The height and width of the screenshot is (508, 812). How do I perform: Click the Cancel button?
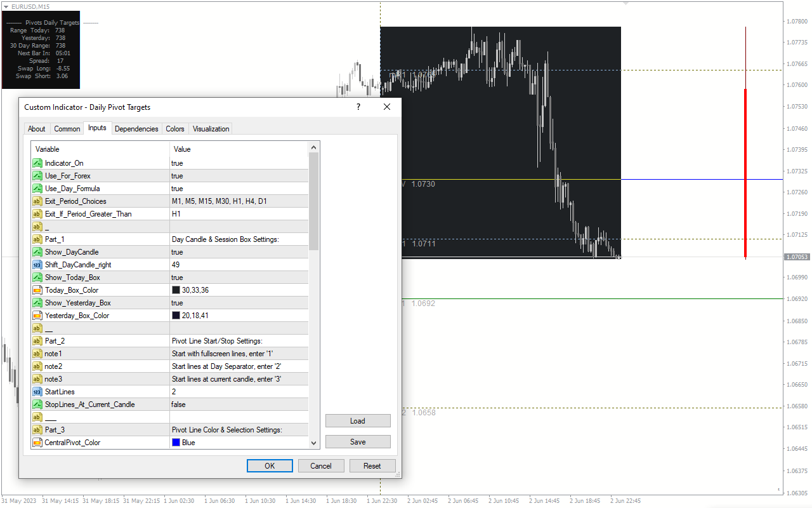click(321, 466)
